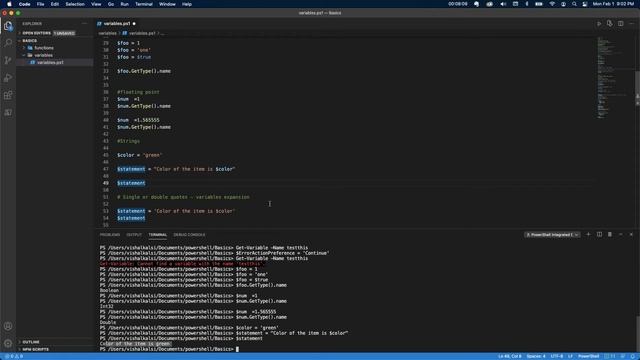Viewport: 640px width, 360px height.
Task: Open the Run menu
Action: [124, 4]
